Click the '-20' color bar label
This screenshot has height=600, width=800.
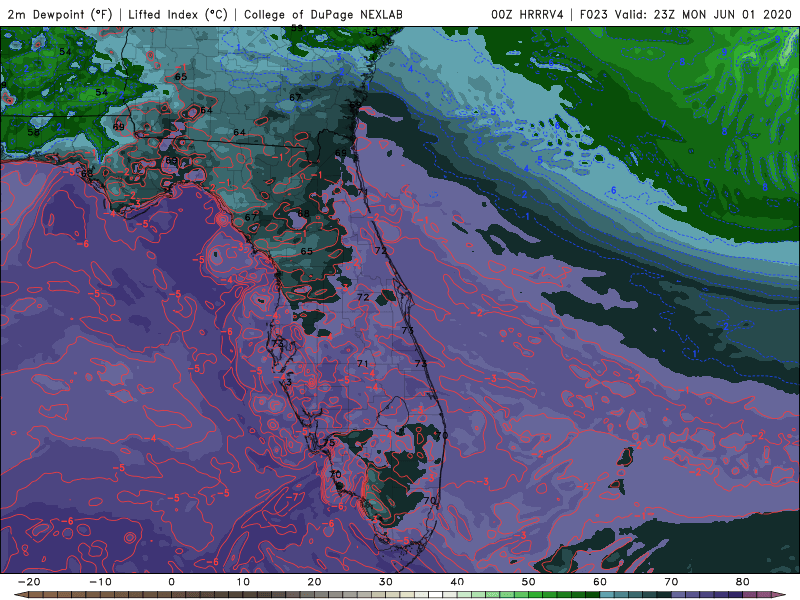(x=29, y=582)
